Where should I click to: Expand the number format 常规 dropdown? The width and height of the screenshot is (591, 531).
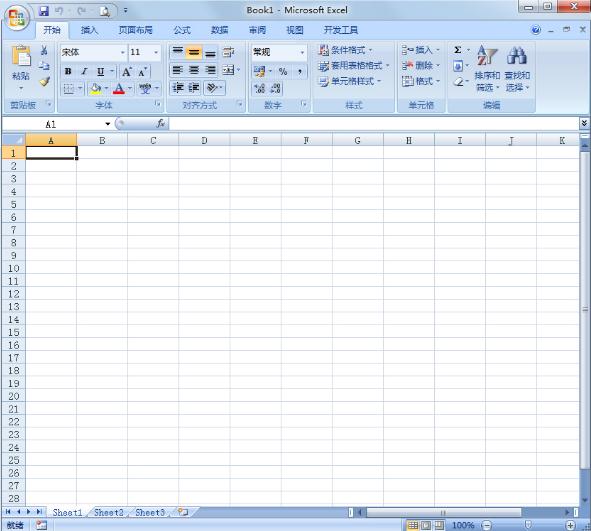pyautogui.click(x=302, y=52)
